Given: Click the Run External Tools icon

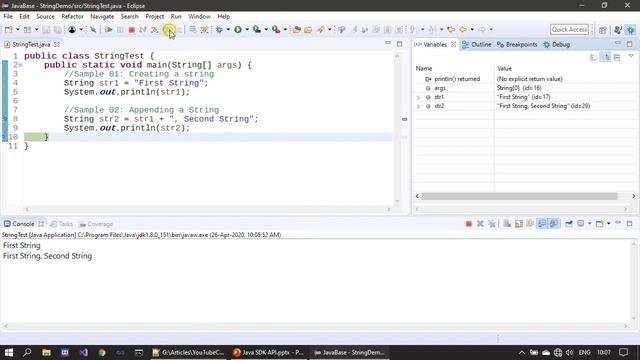Looking at the screenshot, I should pos(276,29).
